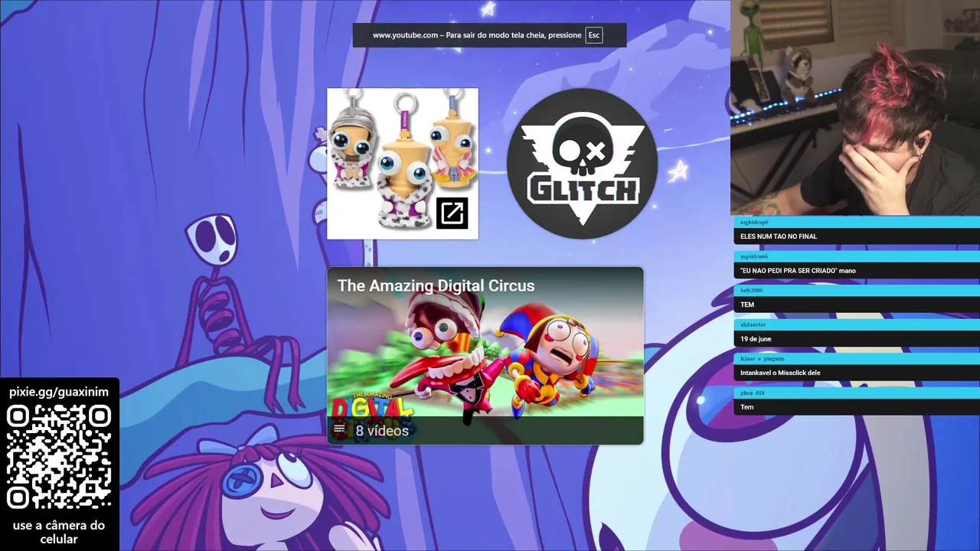Click the playlist icon beside 8 videos
Screen dimensions: 980x551
click(x=339, y=430)
